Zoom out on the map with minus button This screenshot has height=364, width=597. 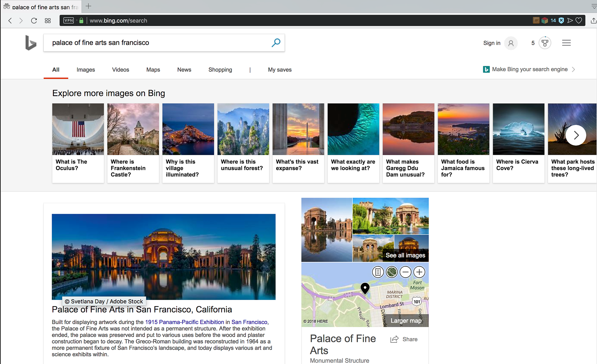click(405, 272)
